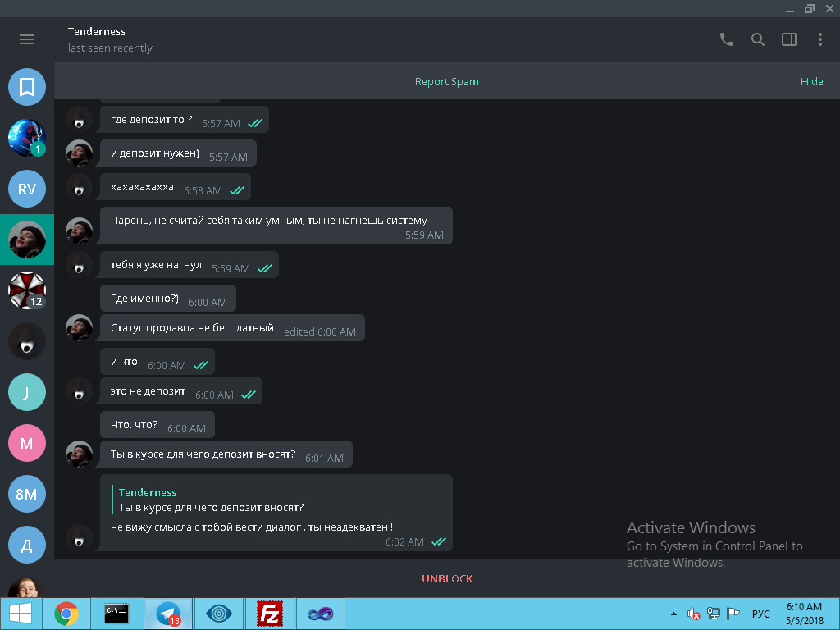This screenshot has height=630, width=840.
Task: Show hidden system tray icons
Action: tap(674, 614)
